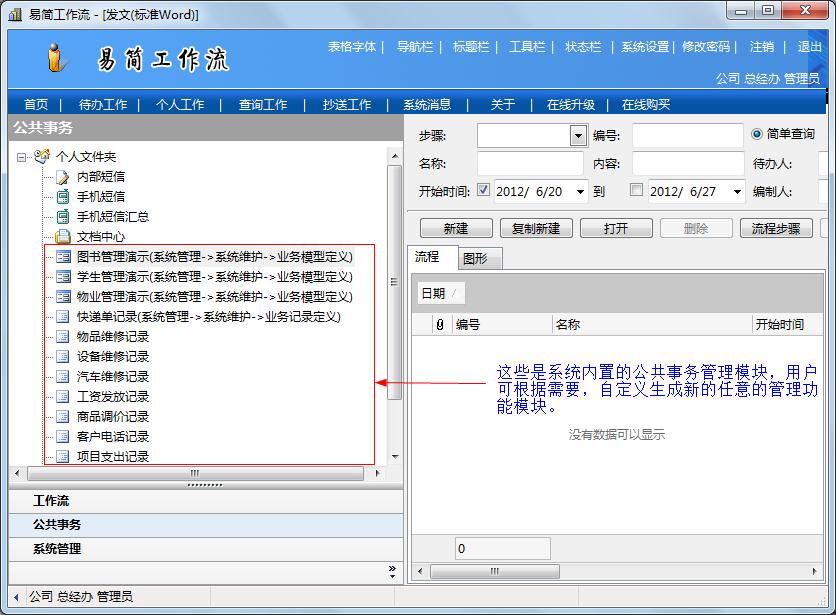Click the 日期 grouping column header

point(440,293)
